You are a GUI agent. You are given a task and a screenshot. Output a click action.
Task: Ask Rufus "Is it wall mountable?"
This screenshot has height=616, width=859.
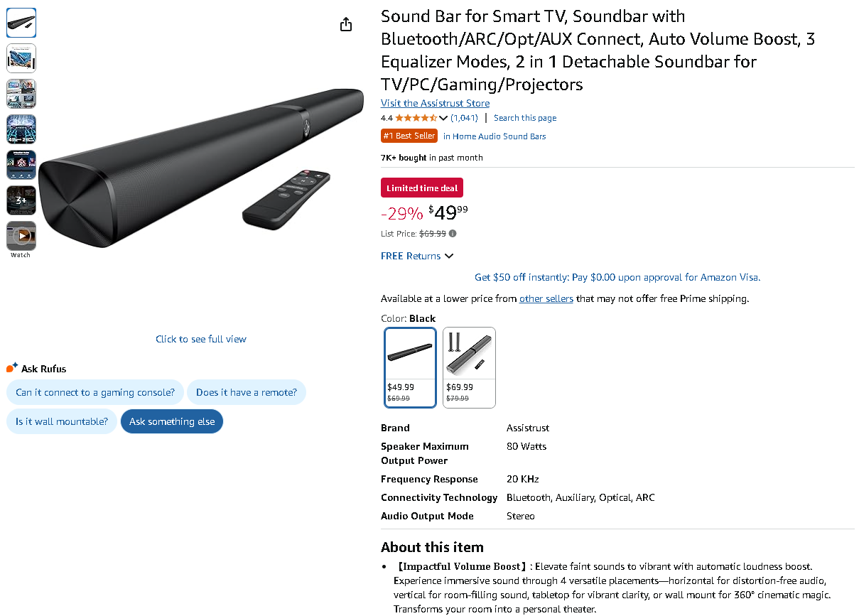62,421
